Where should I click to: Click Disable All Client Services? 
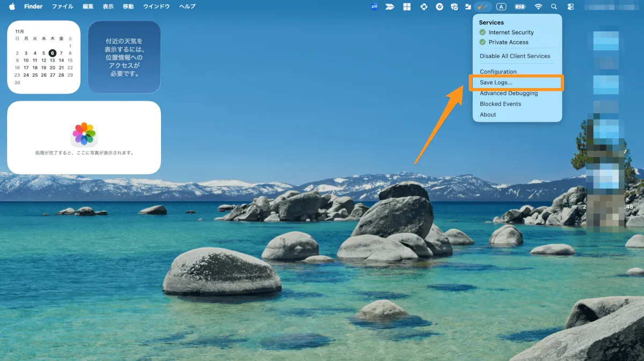(515, 56)
